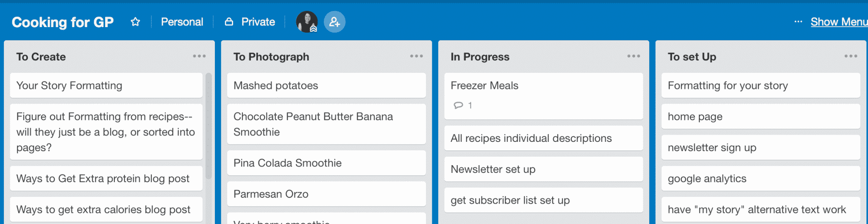Click the comment icon on Freezer Meals
The height and width of the screenshot is (224, 868).
point(458,105)
